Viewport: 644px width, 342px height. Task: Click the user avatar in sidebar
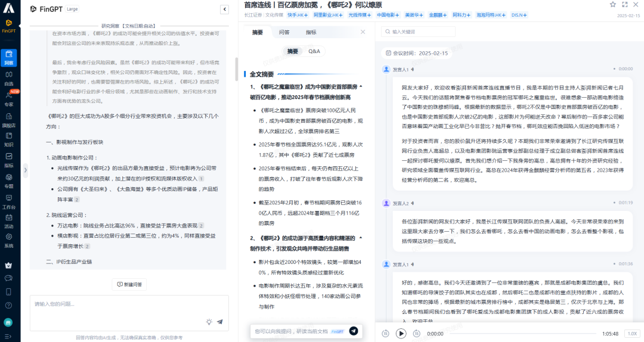tap(8, 323)
